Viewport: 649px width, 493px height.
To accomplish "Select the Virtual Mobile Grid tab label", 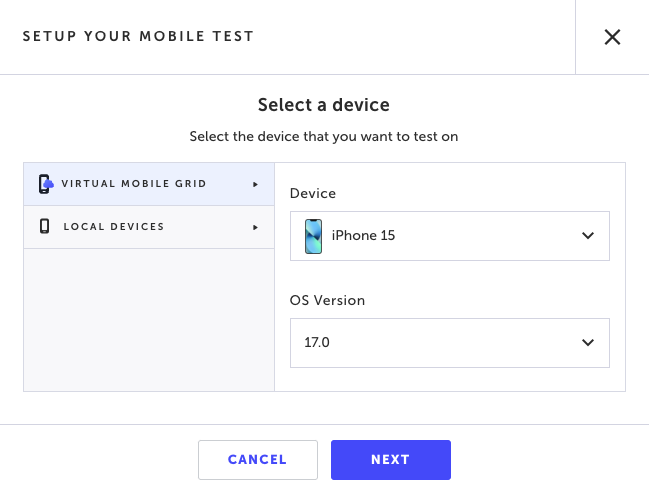I will pyautogui.click(x=134, y=184).
